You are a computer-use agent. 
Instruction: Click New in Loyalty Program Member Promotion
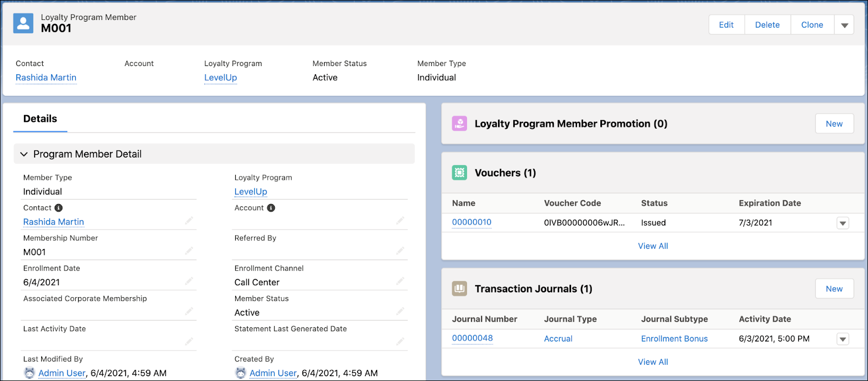click(x=834, y=124)
